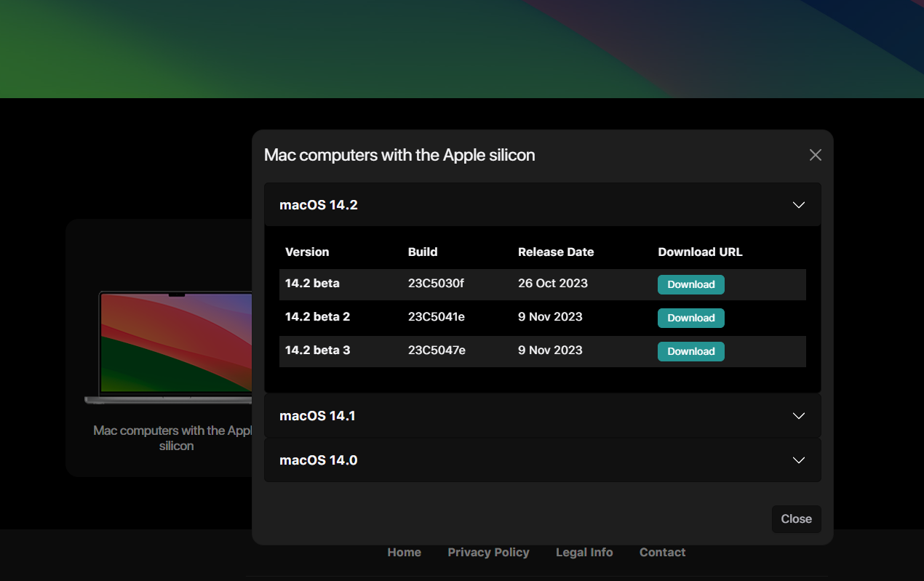Close the dialog with the X icon

coord(815,155)
